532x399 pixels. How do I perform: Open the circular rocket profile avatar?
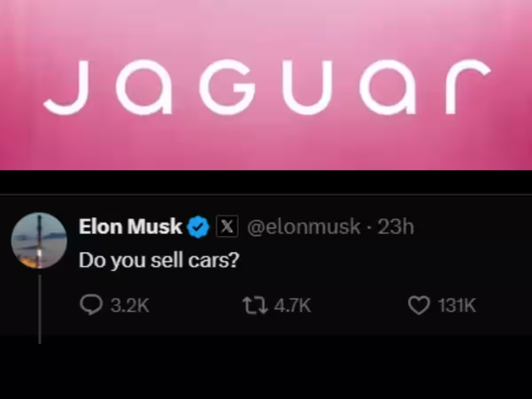39,240
